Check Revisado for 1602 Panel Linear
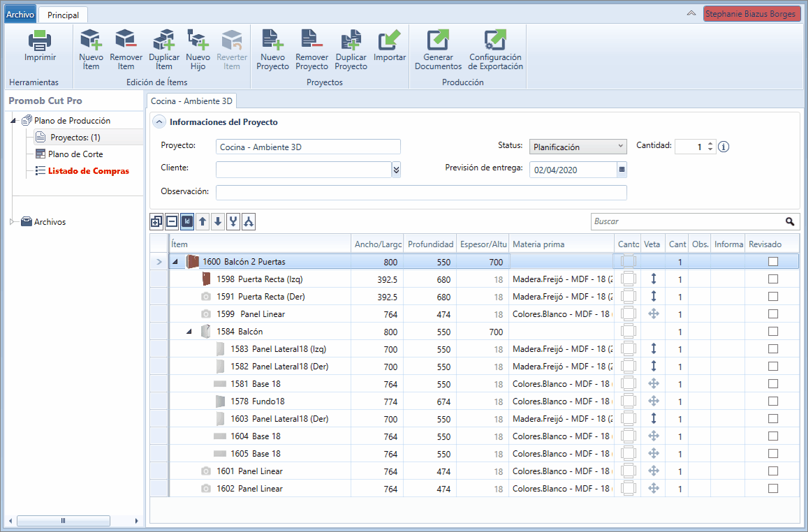This screenshot has height=532, width=808. click(x=773, y=488)
